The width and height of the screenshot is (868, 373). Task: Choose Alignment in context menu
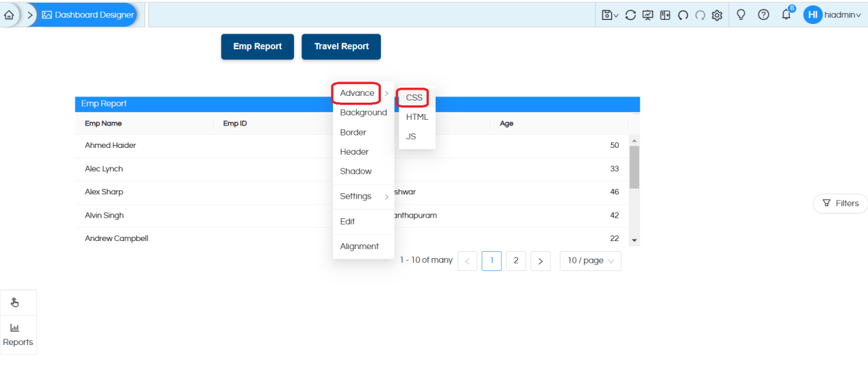coord(363,246)
